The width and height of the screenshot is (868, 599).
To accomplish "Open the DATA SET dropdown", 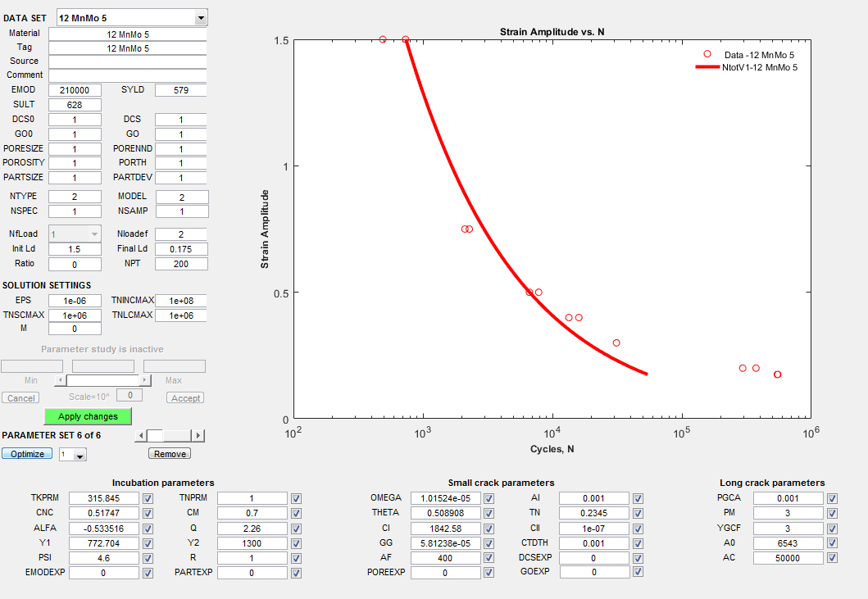I will 201,17.
